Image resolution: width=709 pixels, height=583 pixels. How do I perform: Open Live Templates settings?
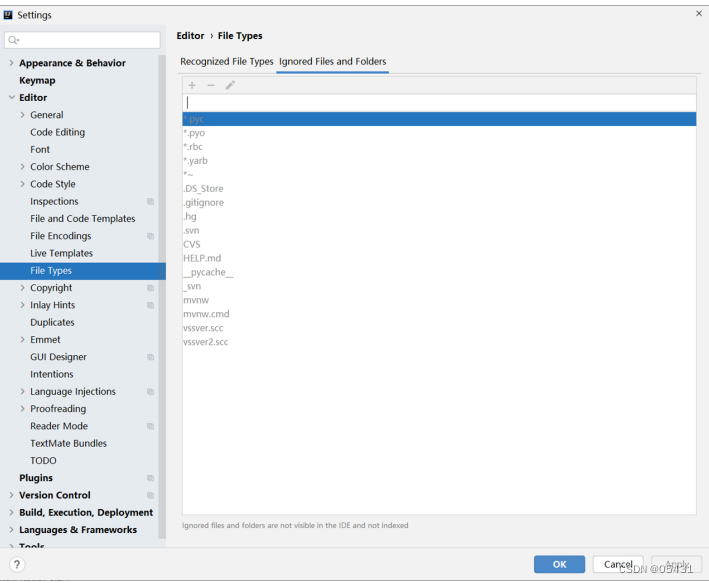pos(61,253)
